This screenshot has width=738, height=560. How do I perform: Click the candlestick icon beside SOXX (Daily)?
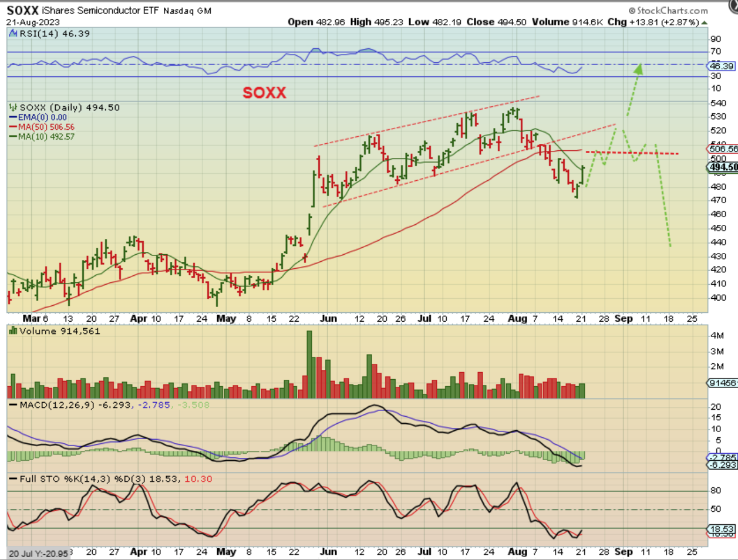[14, 107]
